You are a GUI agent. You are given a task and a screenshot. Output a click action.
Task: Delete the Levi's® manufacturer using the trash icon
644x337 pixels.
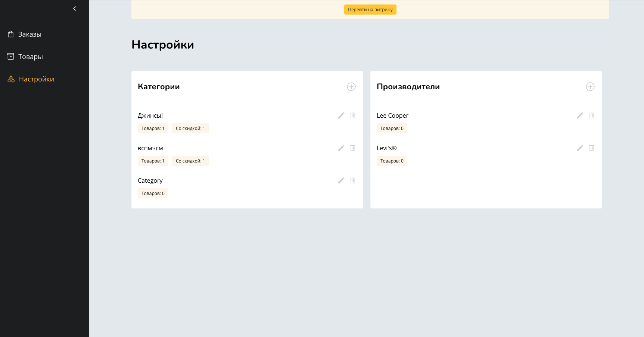click(592, 148)
